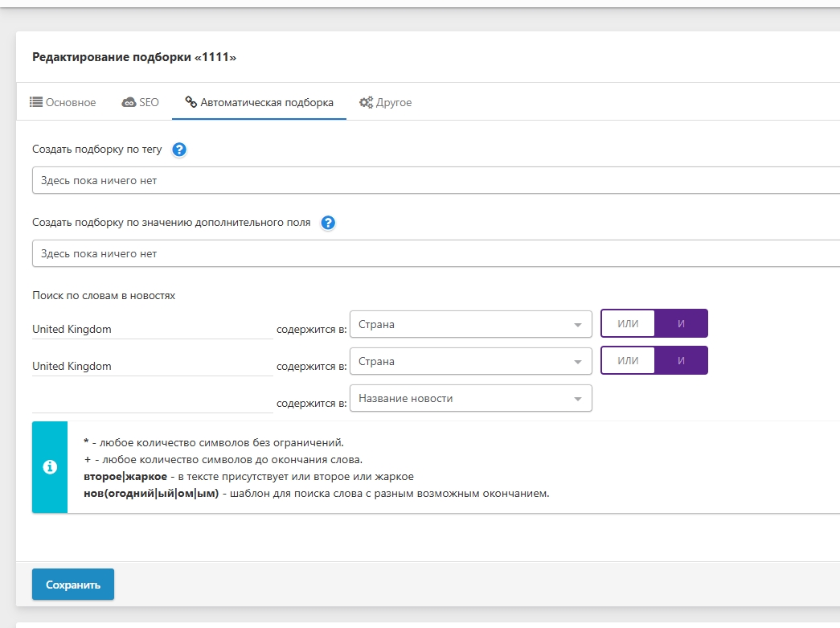This screenshot has height=628, width=840.
Task: Open the second Страна dropdown
Action: [470, 361]
